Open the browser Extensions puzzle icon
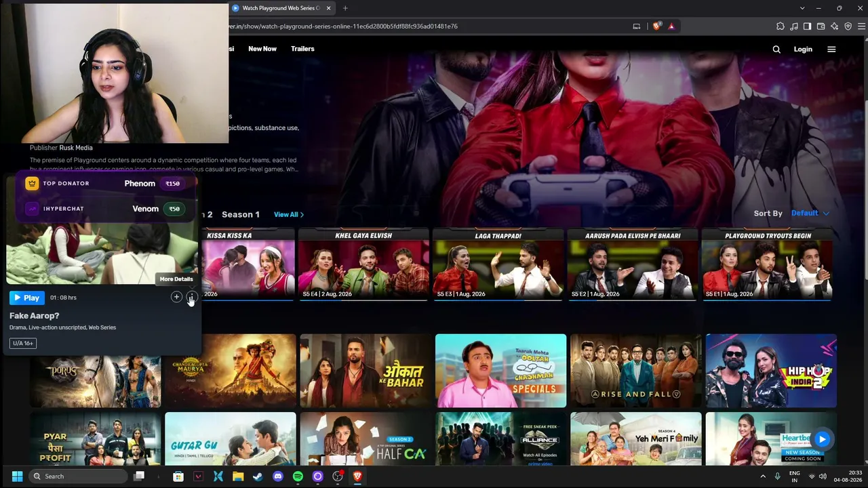Viewport: 868px width, 488px height. pyautogui.click(x=781, y=26)
